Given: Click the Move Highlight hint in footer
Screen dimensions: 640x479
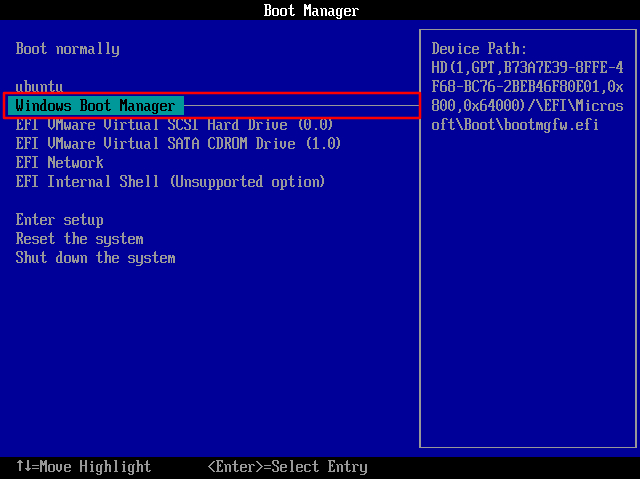Looking at the screenshot, I should pos(84,467).
